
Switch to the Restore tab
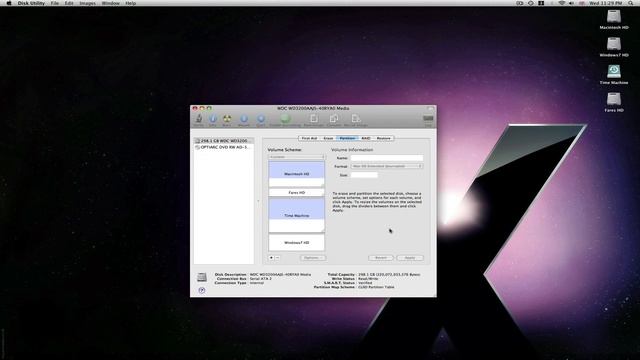(383, 138)
